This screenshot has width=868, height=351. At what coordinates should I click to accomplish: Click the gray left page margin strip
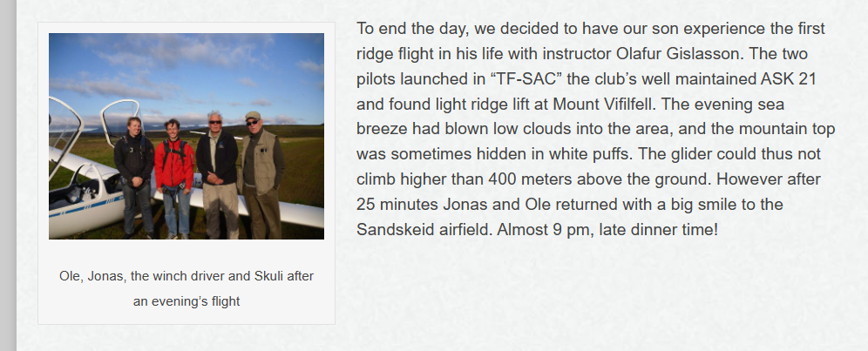pyautogui.click(x=8, y=176)
